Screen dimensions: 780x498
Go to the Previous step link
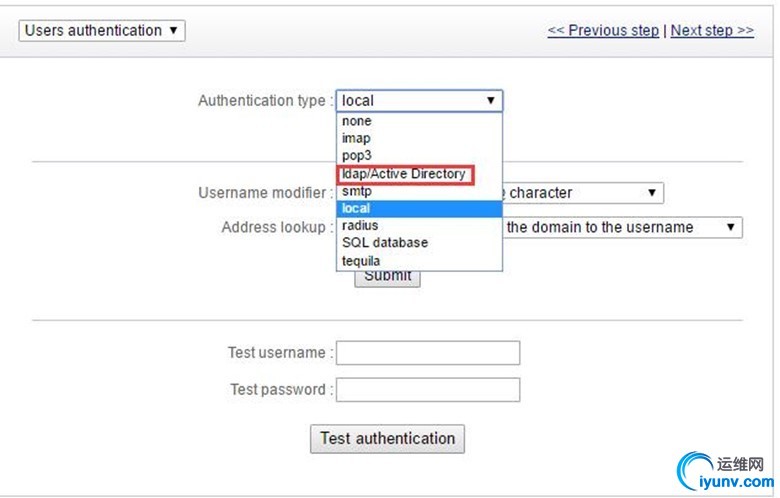(x=603, y=30)
